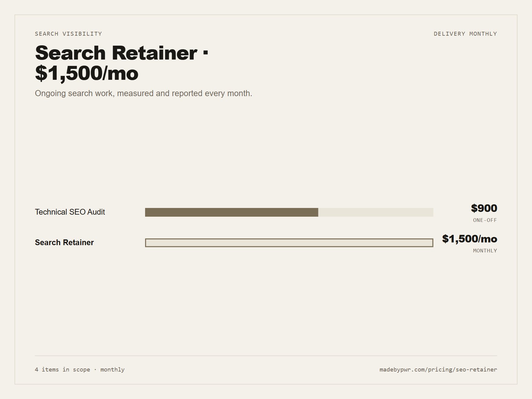Click the 'Ongoing search work' subtitle
532x399 pixels.
point(144,93)
